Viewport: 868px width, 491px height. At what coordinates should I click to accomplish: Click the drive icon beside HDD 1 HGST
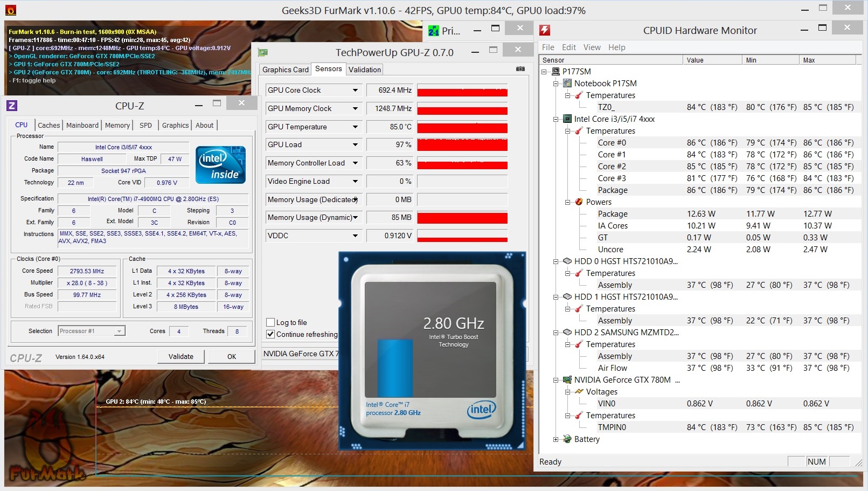(x=567, y=296)
